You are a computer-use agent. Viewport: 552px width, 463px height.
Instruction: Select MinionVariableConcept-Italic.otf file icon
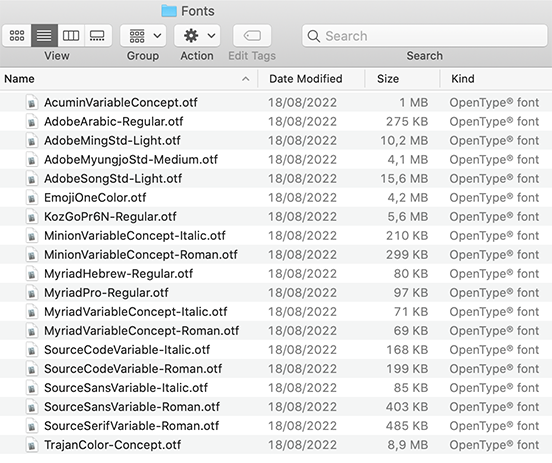32,236
